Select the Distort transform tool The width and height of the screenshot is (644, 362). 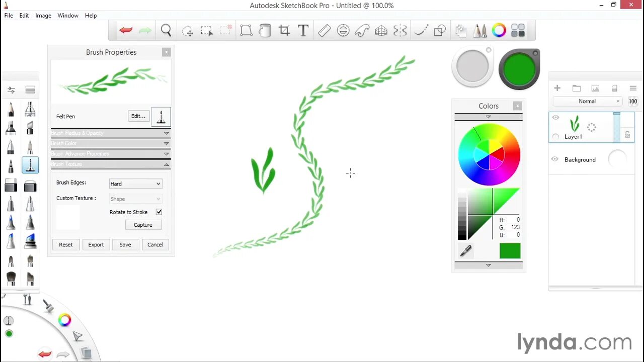click(x=246, y=31)
